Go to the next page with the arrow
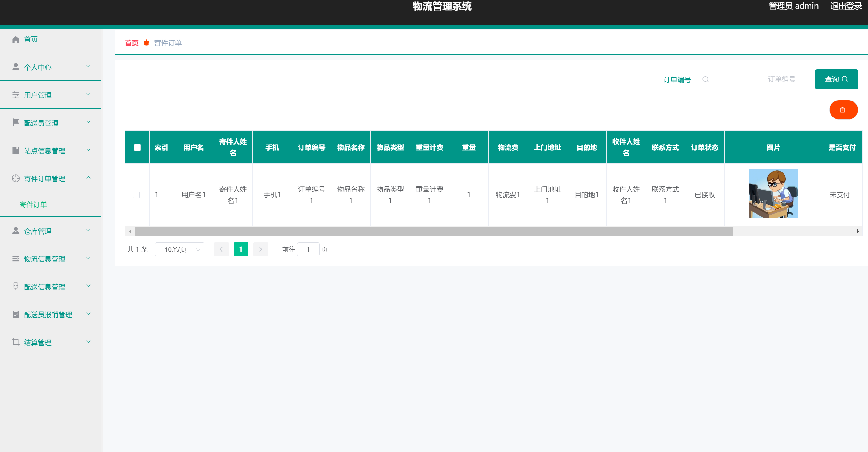This screenshot has height=452, width=868. pyautogui.click(x=260, y=249)
